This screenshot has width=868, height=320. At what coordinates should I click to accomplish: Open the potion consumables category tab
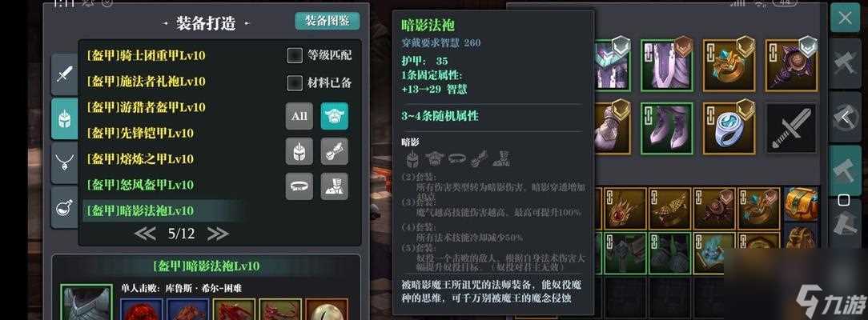(x=64, y=207)
